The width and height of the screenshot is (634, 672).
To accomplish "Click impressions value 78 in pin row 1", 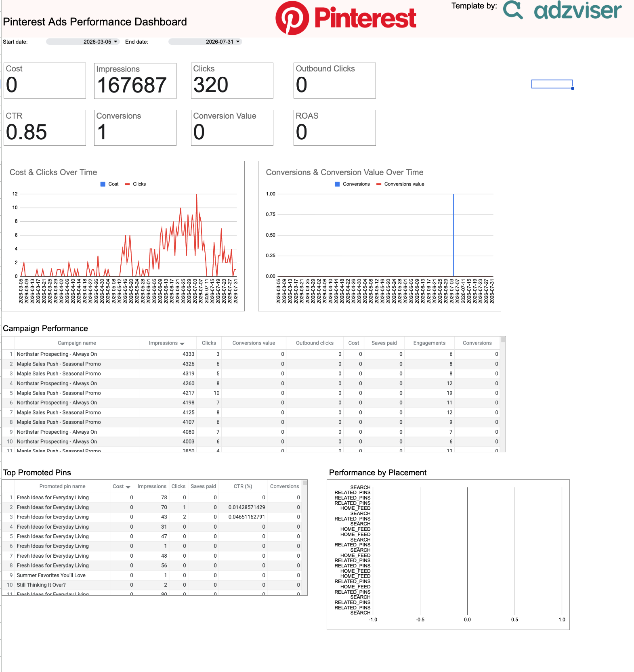I will [x=164, y=498].
